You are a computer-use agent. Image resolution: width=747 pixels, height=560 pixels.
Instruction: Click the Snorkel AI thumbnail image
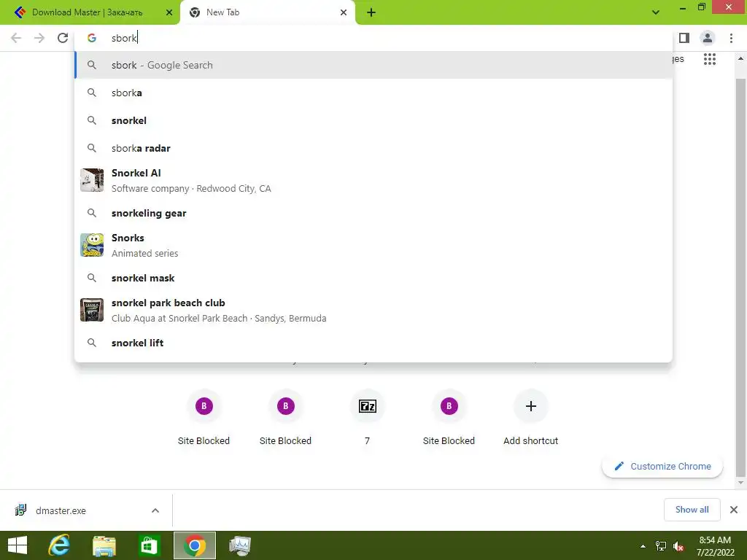click(x=92, y=180)
